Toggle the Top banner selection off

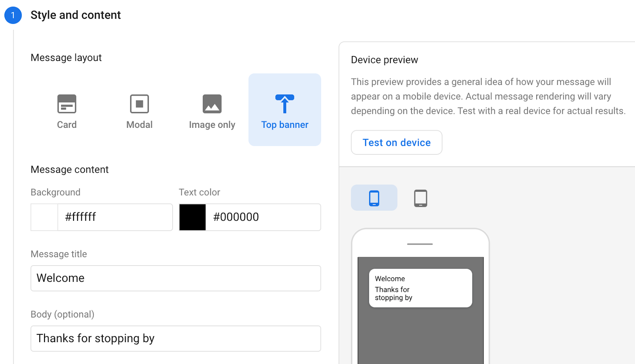tap(284, 110)
